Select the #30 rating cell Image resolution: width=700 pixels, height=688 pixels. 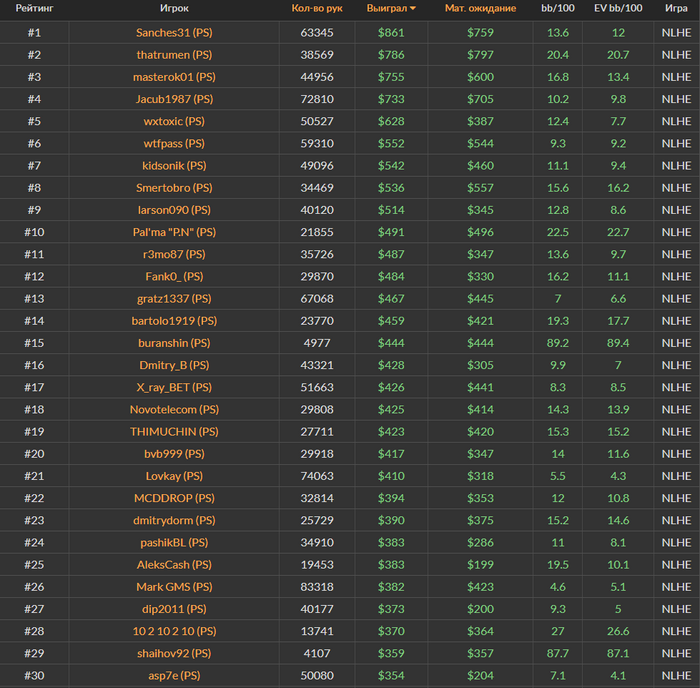coord(34,676)
